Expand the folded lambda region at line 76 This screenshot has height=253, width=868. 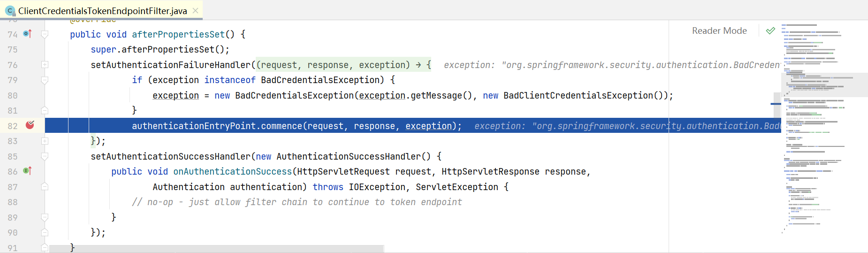[45, 65]
